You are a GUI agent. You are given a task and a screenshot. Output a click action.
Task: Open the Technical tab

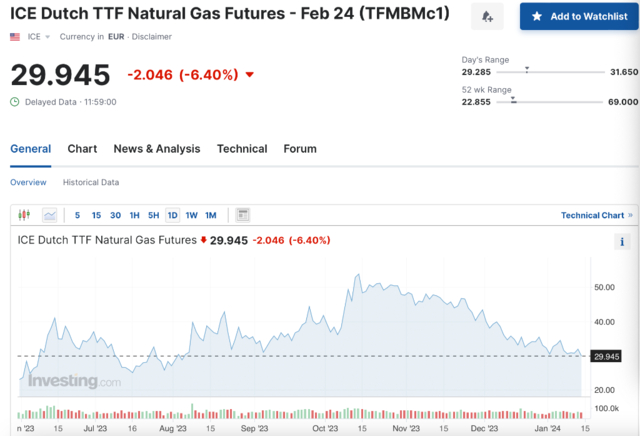click(242, 149)
